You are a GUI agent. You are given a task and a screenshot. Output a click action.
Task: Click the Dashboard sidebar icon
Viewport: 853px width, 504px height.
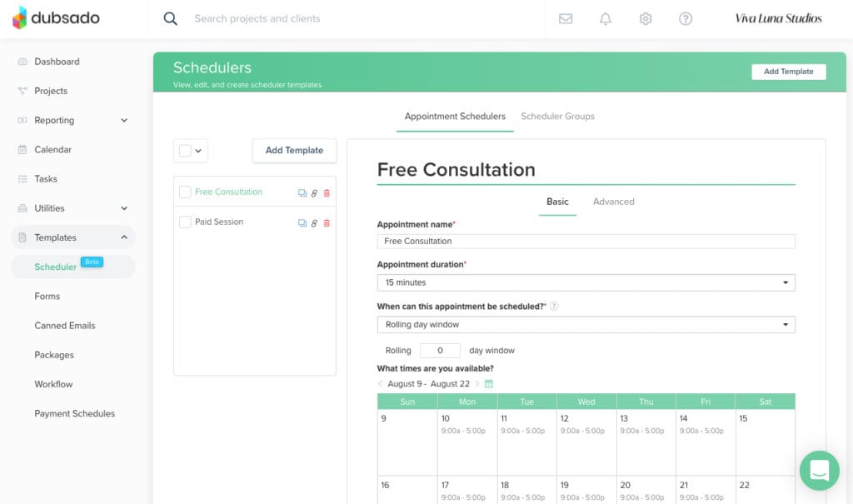pyautogui.click(x=22, y=62)
